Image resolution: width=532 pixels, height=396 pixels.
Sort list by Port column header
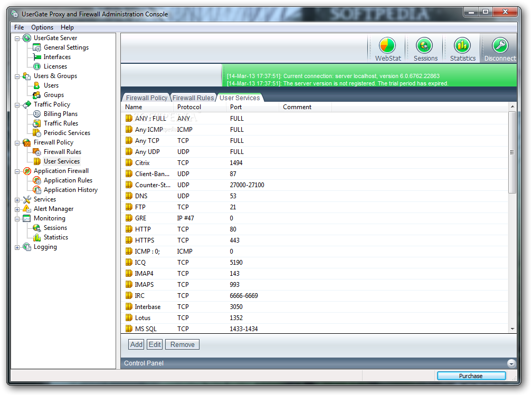coord(252,107)
